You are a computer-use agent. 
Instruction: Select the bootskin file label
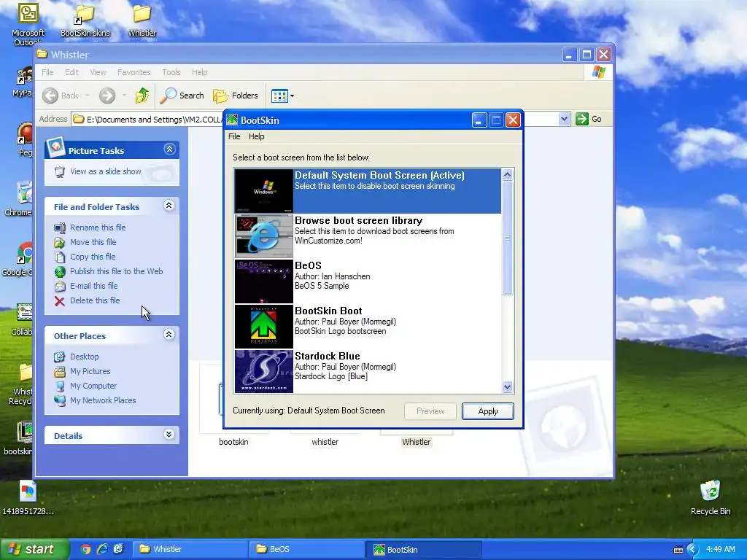click(233, 442)
